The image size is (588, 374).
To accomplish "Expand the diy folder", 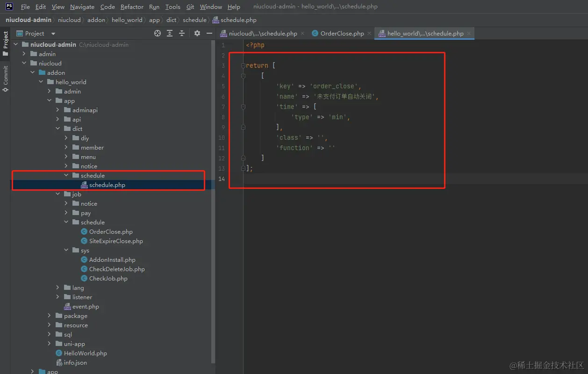I will pyautogui.click(x=66, y=138).
